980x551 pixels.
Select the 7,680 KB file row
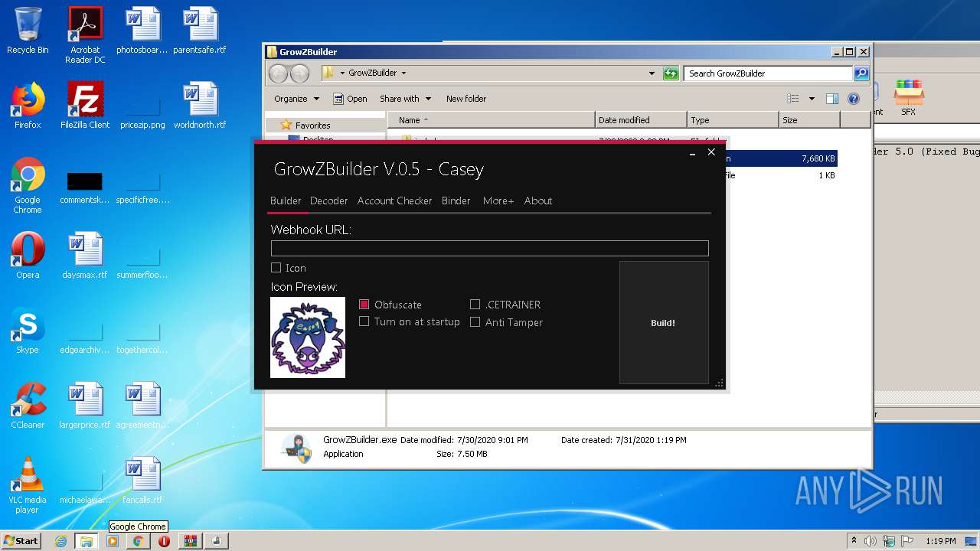[782, 158]
